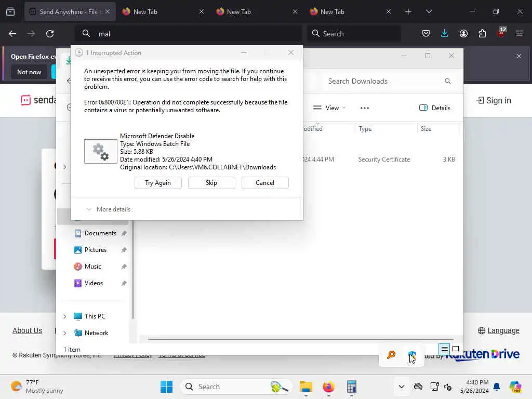Click the orange magnifier tray icon
The height and width of the screenshot is (399, 532).
point(391,355)
